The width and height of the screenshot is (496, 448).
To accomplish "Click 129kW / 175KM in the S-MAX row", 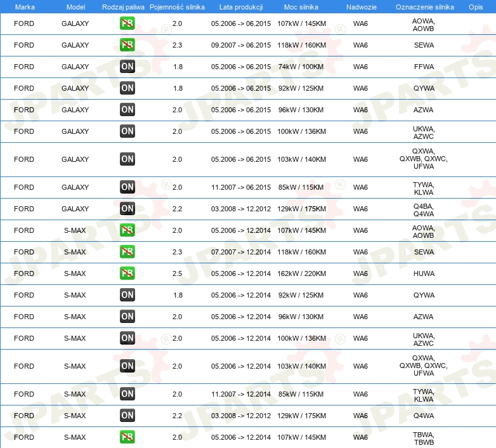I will point(301,416).
